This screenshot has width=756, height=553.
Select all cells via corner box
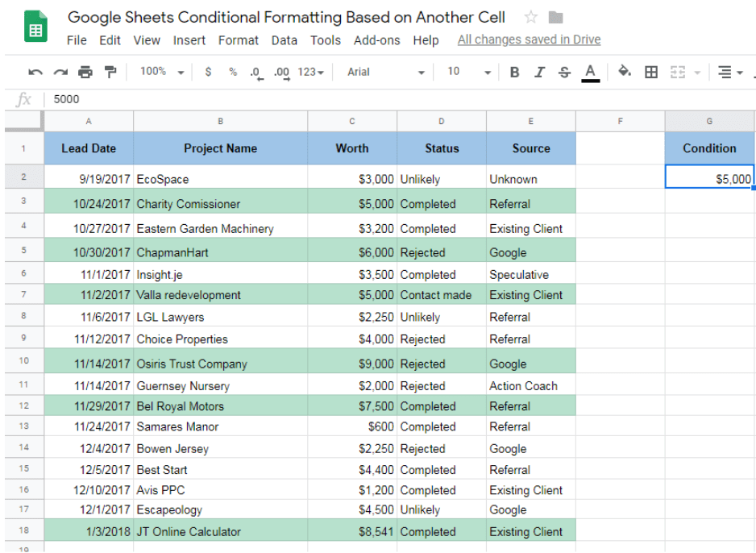24,121
